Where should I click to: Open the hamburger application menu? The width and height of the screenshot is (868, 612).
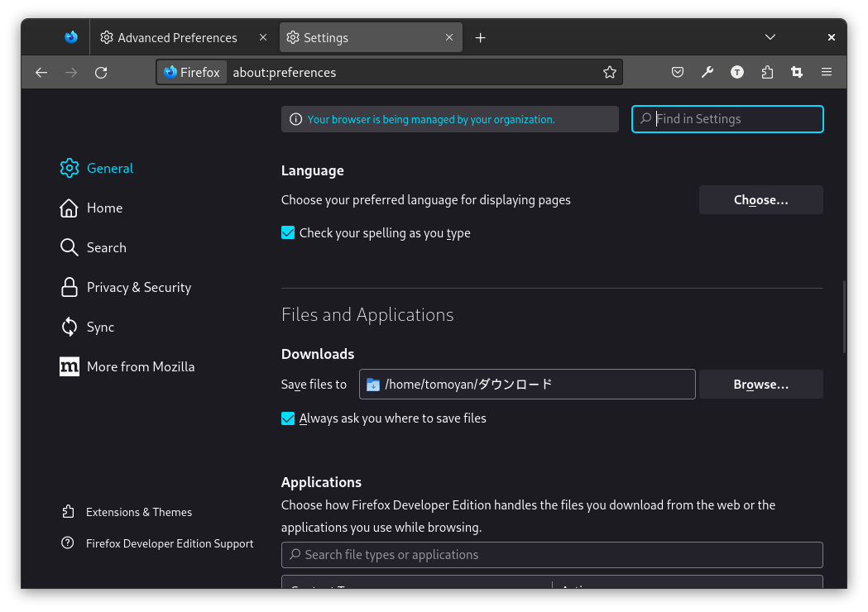(827, 72)
